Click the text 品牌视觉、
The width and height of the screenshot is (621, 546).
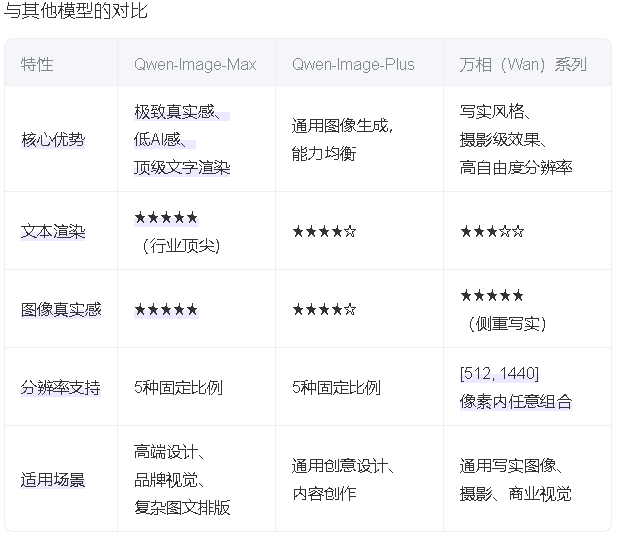coord(169,479)
